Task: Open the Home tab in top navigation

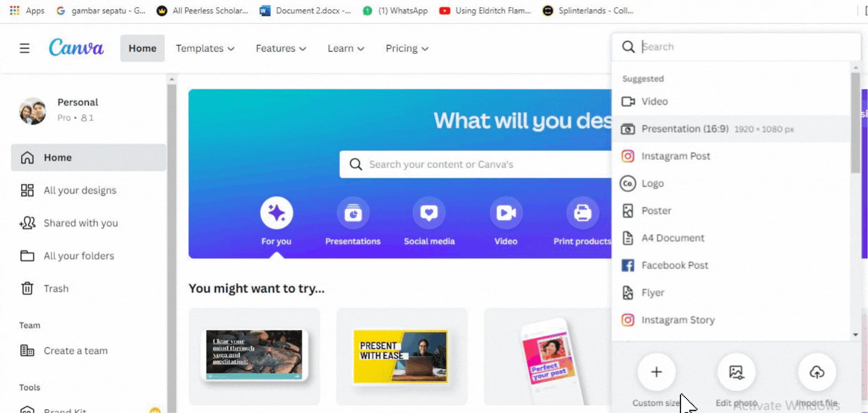Action: coord(143,48)
